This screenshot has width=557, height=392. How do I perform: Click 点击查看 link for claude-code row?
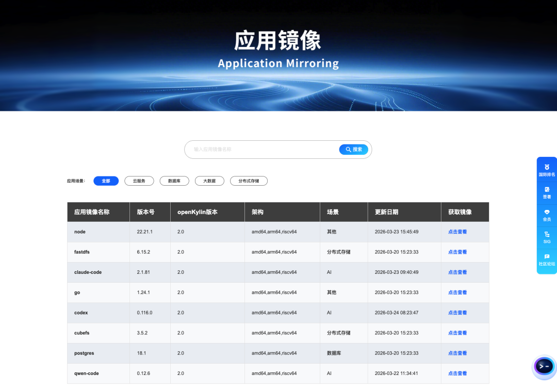point(457,272)
